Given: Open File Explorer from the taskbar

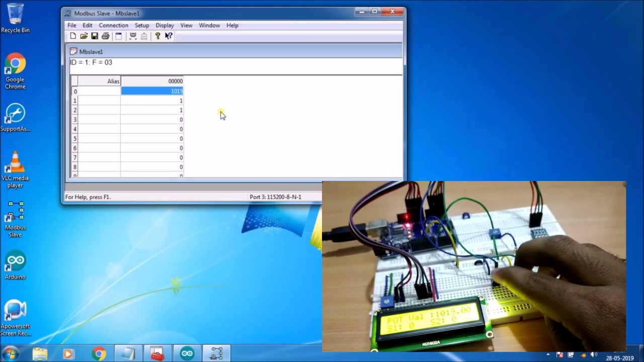Looking at the screenshot, I should pos(40,353).
